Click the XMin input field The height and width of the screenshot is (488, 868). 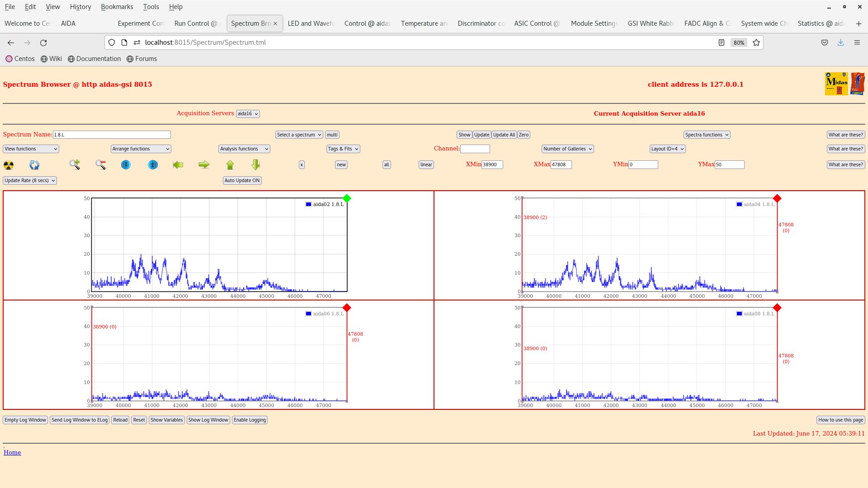(492, 165)
